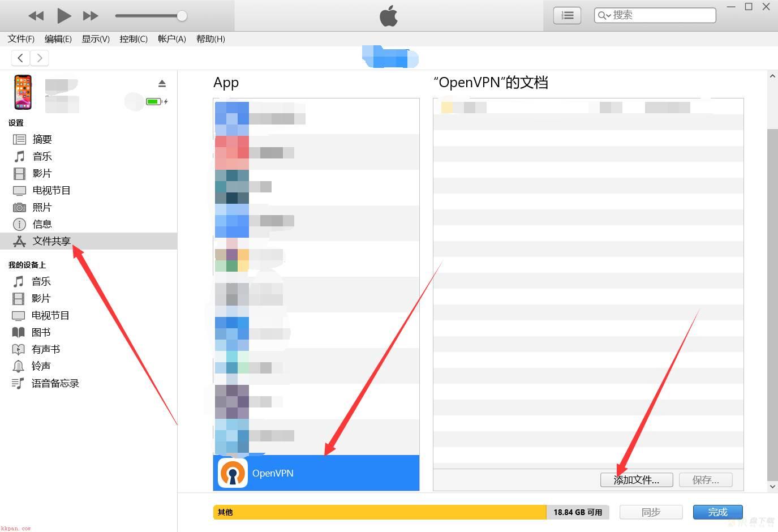Open the 帮助(H) menu

click(210, 38)
